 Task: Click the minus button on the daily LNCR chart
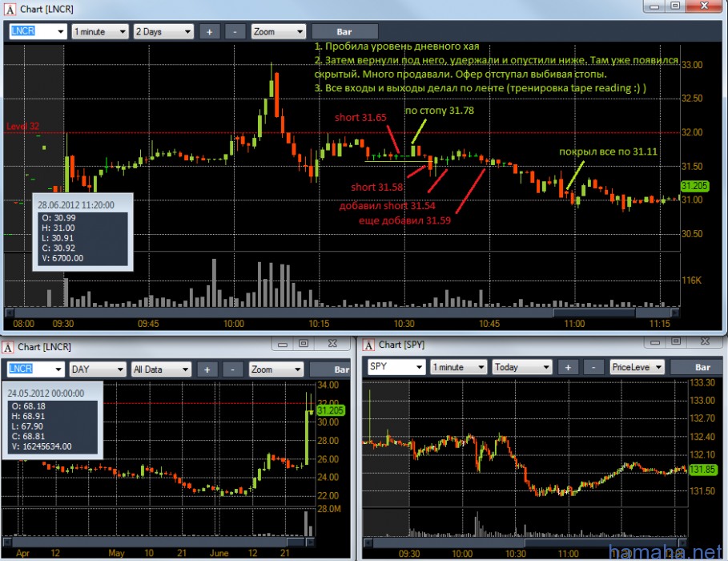pos(232,369)
